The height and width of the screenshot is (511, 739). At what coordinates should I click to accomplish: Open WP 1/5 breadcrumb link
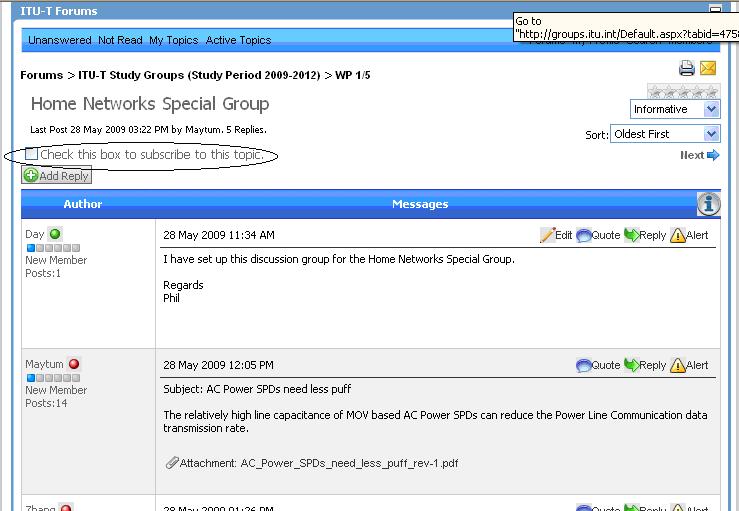(x=353, y=75)
